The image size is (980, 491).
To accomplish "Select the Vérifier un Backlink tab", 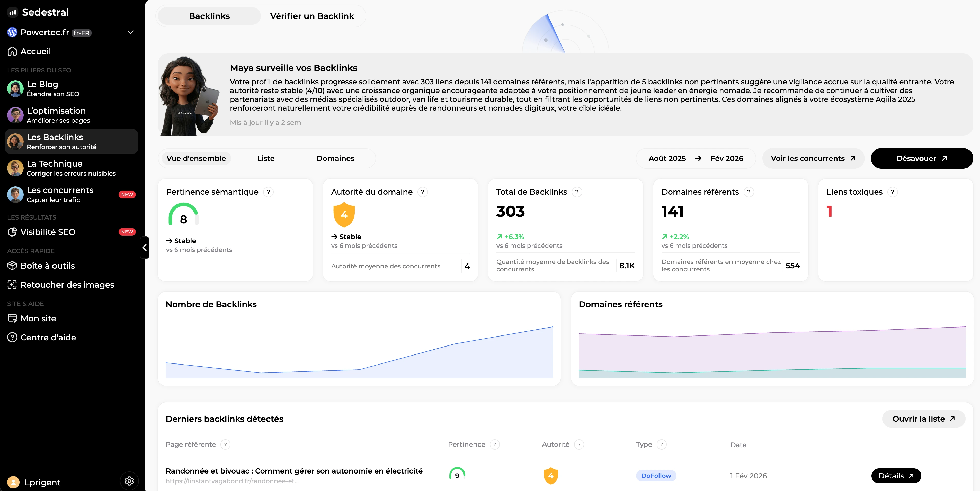I will click(x=312, y=16).
